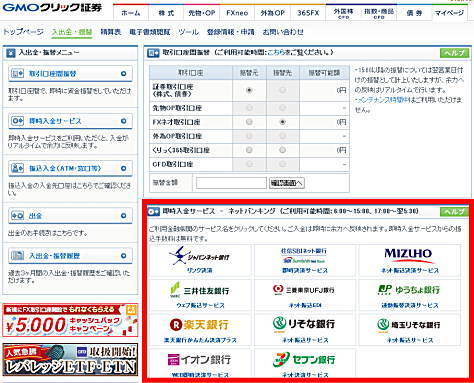The height and width of the screenshot is (383, 474).
Task: Select くりっく365取引口座 as 振替元
Action: 249,150
